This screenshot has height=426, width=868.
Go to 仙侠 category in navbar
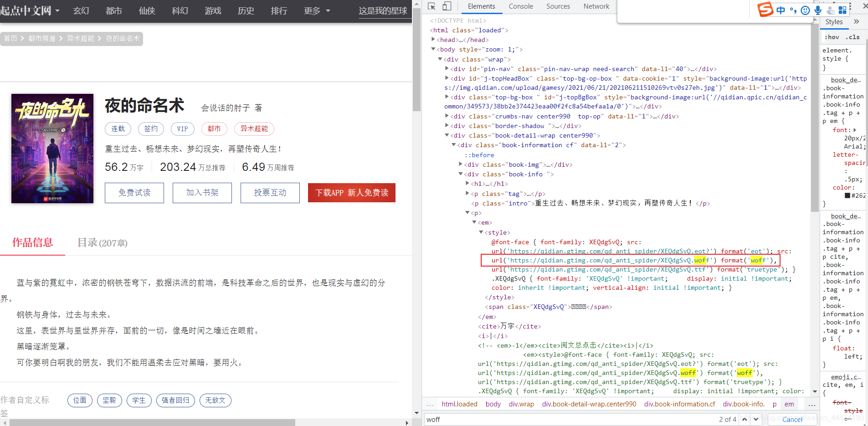(147, 10)
